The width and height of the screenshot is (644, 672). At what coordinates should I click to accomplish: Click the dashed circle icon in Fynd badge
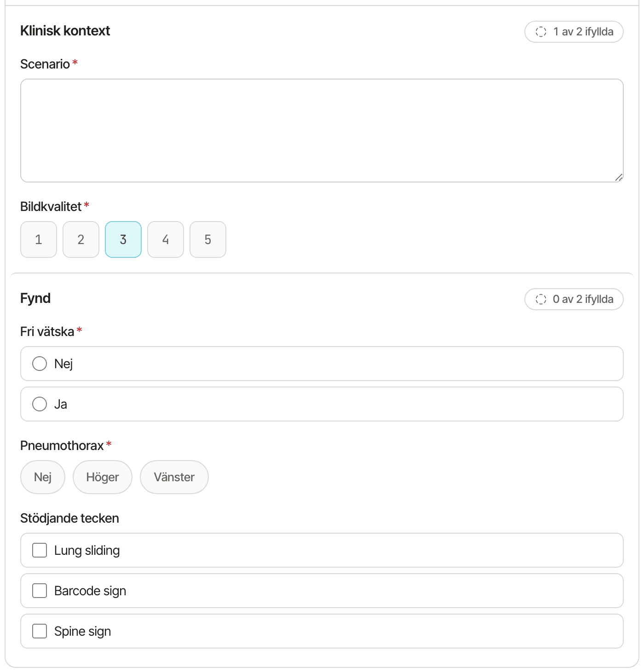point(541,299)
